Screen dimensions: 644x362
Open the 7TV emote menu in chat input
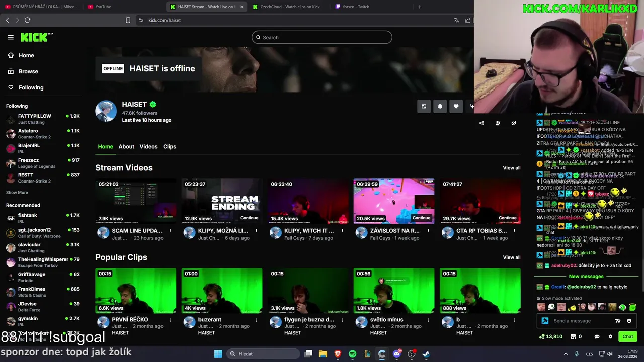[618, 321]
